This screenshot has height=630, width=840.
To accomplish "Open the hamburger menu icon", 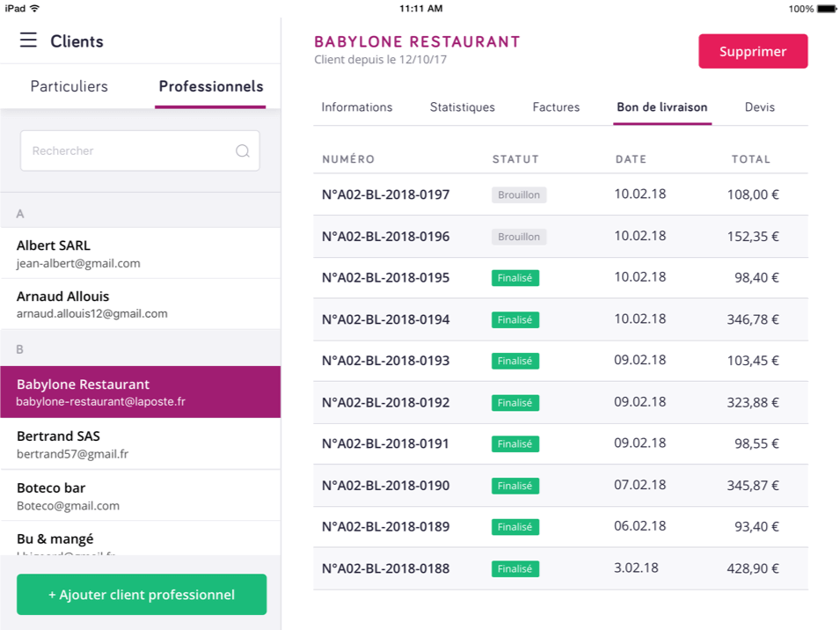I will (28, 40).
